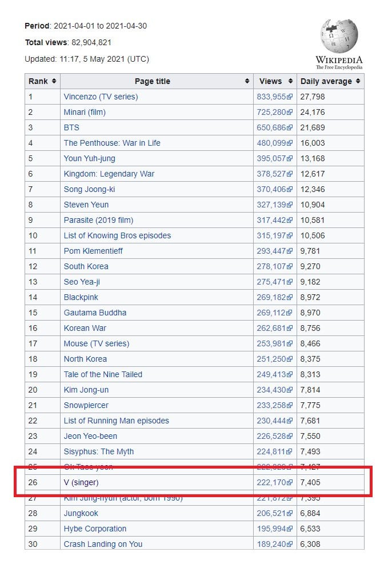Image resolution: width=392 pixels, height=568 pixels.
Task: Open the Jeon Yeo-been article
Action: 90,436
